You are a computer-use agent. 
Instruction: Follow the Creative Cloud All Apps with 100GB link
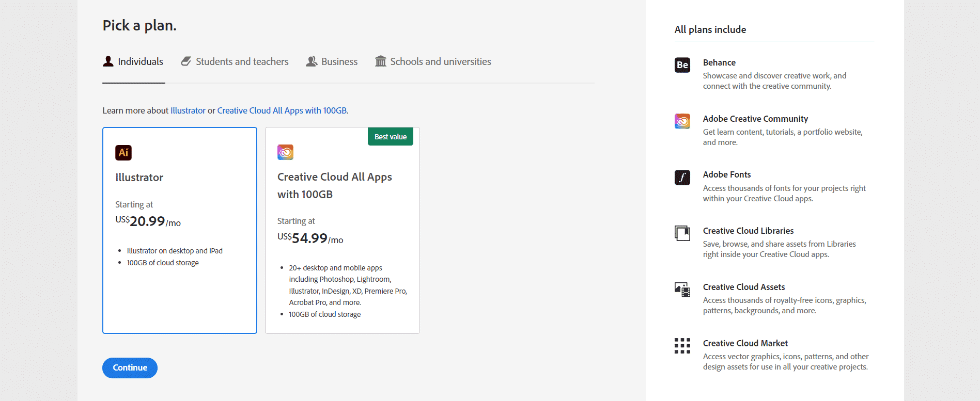point(282,110)
